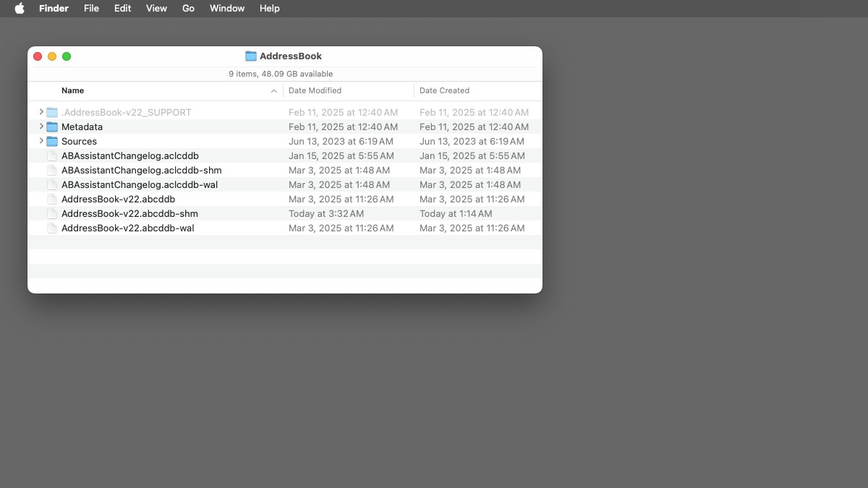
Task: Click the AddressBook title folder icon
Action: pyautogui.click(x=251, y=56)
